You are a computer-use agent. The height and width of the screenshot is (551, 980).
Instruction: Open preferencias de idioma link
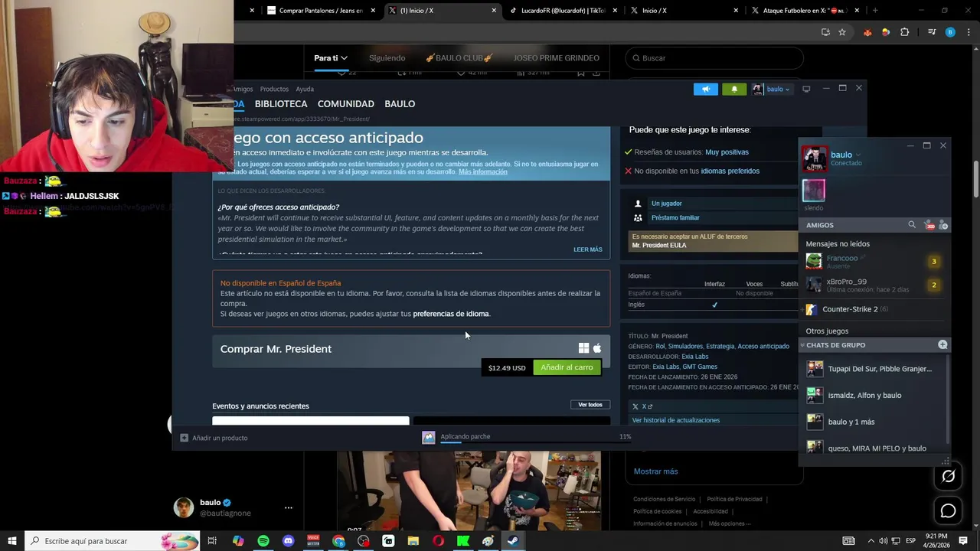451,314
